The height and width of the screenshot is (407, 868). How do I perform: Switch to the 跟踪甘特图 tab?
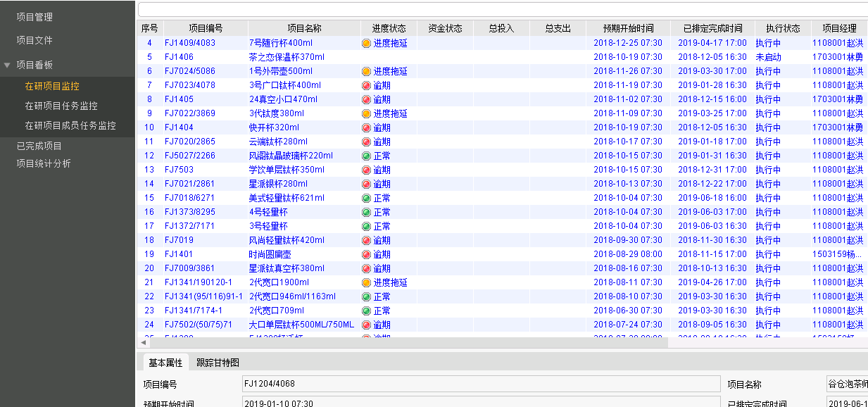tap(218, 363)
